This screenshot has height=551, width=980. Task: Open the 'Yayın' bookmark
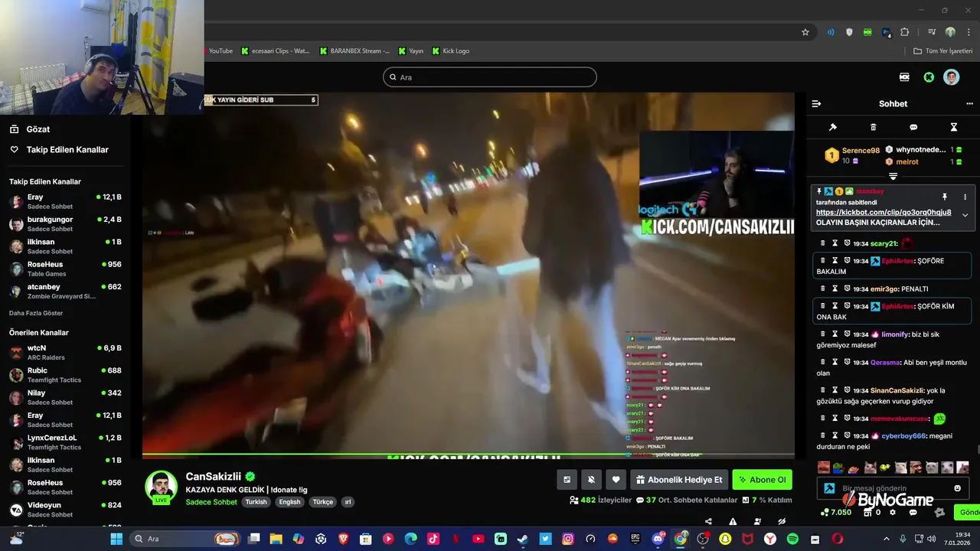pyautogui.click(x=411, y=51)
